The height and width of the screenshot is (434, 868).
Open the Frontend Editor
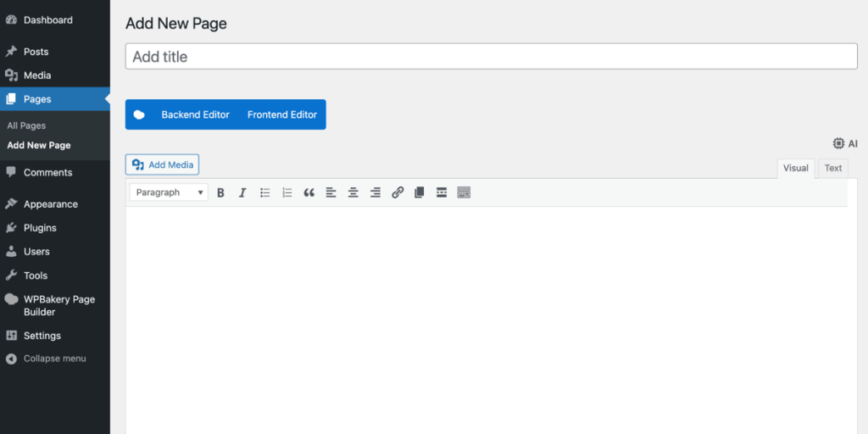[x=282, y=114]
